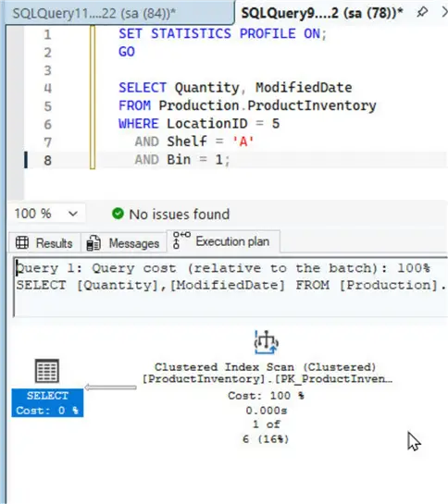This screenshot has height=504, width=448.
Task: Click the green No issues found checkmark
Action: coord(118,214)
